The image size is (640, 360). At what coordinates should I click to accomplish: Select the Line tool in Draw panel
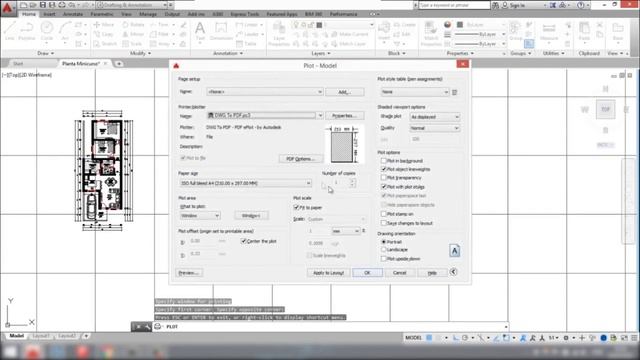[x=10, y=31]
